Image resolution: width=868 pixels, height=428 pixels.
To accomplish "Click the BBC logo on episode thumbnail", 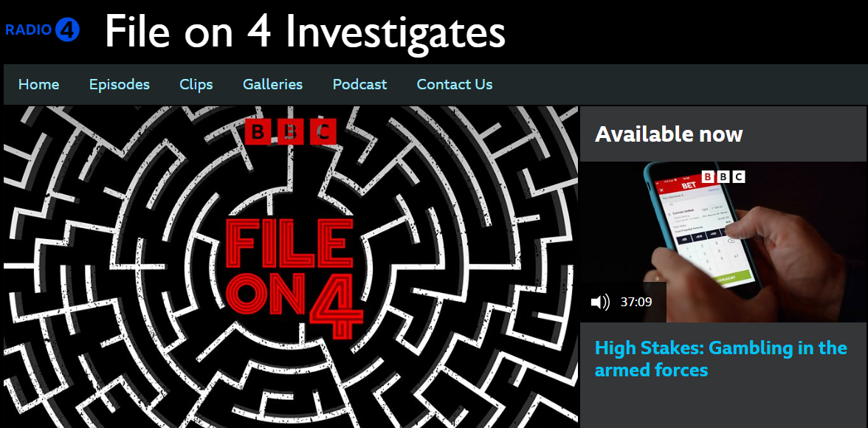I will click(723, 177).
